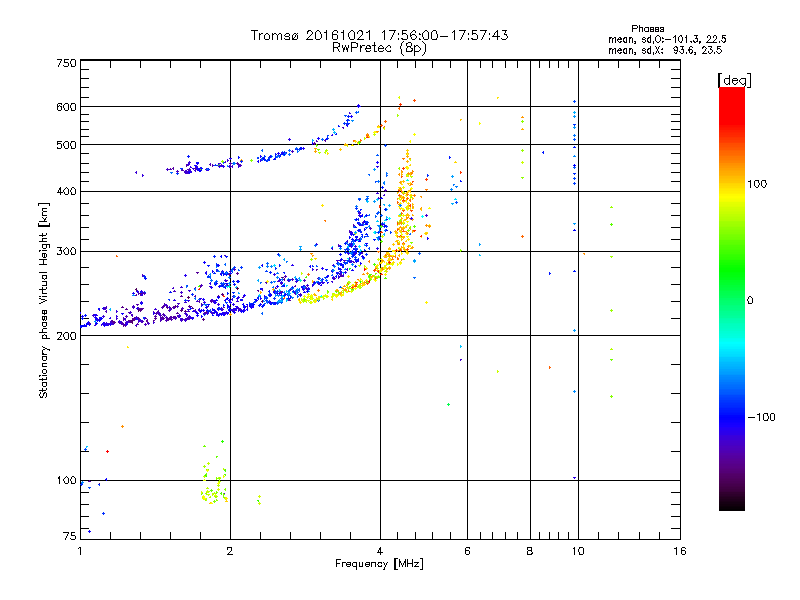Screen dimensions: 800x600
Task: Click the color bar legend
Action: click(732, 298)
